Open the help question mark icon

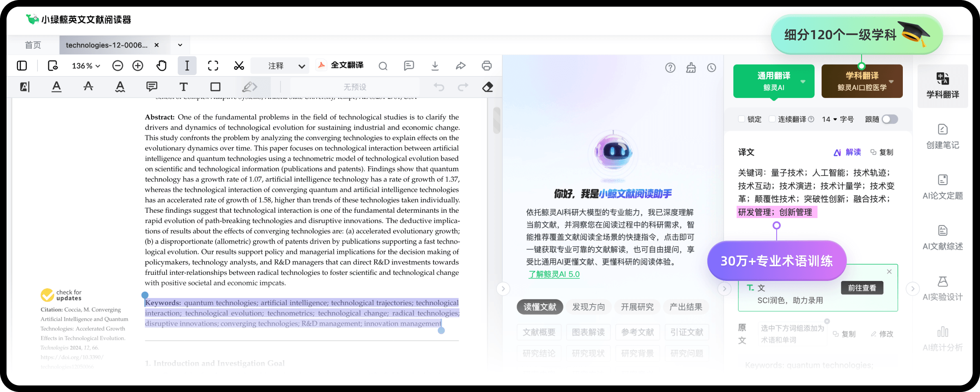point(670,68)
